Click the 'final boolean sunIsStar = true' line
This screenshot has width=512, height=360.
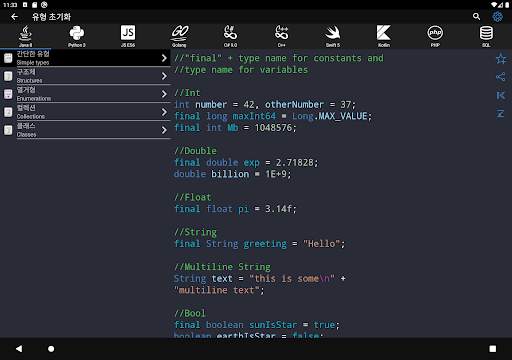[257, 325]
